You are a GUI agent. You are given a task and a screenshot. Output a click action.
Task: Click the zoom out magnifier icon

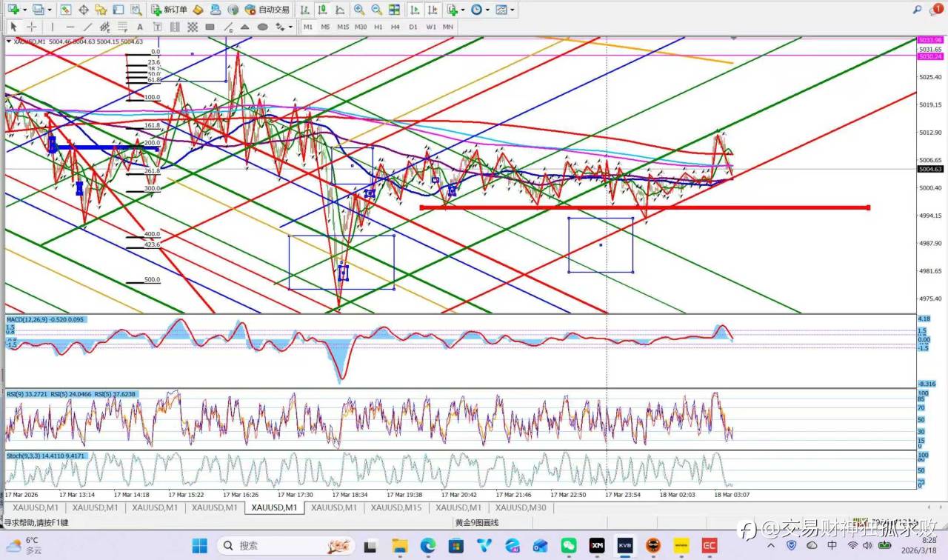pyautogui.click(x=376, y=10)
